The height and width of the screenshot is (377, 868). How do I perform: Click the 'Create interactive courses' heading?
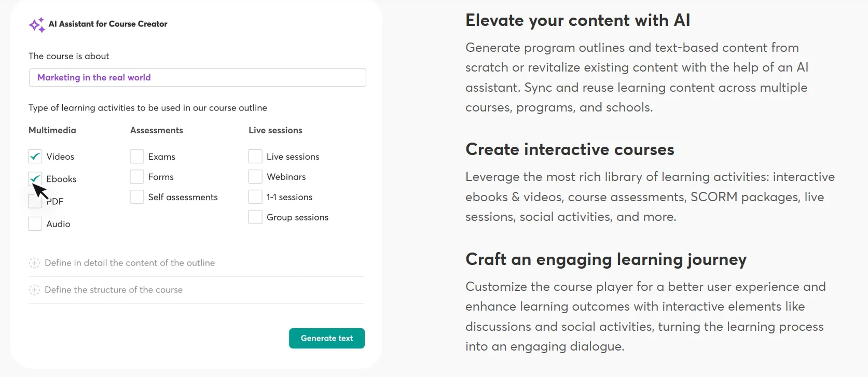coord(570,149)
